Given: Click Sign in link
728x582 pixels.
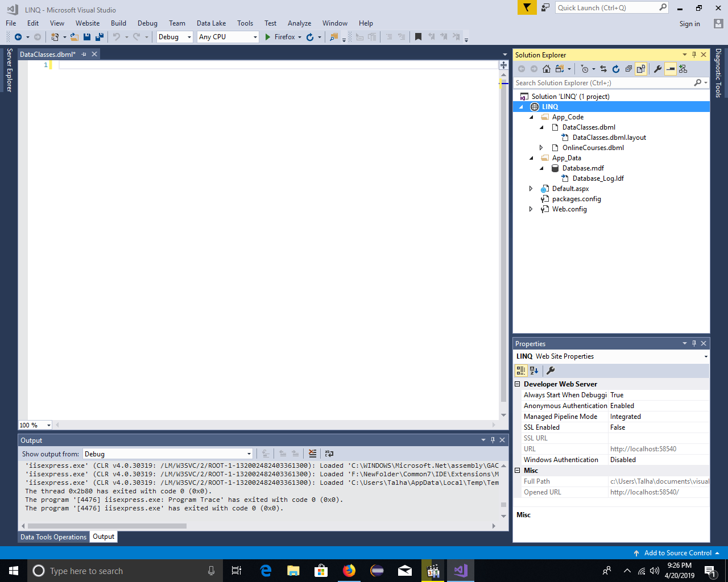Looking at the screenshot, I should point(689,24).
